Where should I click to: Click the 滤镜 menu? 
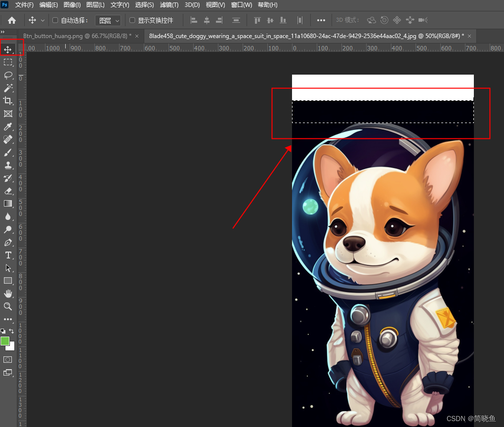point(168,4)
